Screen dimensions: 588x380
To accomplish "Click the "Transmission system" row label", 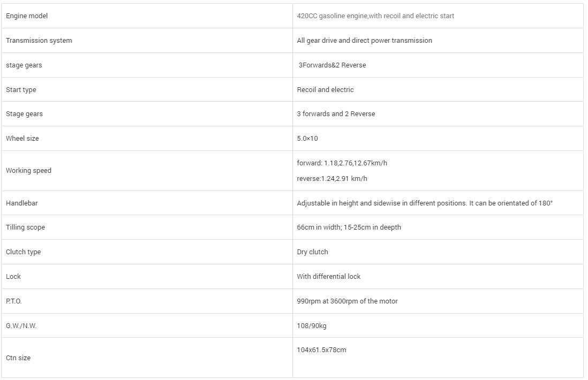I will click(x=39, y=41).
